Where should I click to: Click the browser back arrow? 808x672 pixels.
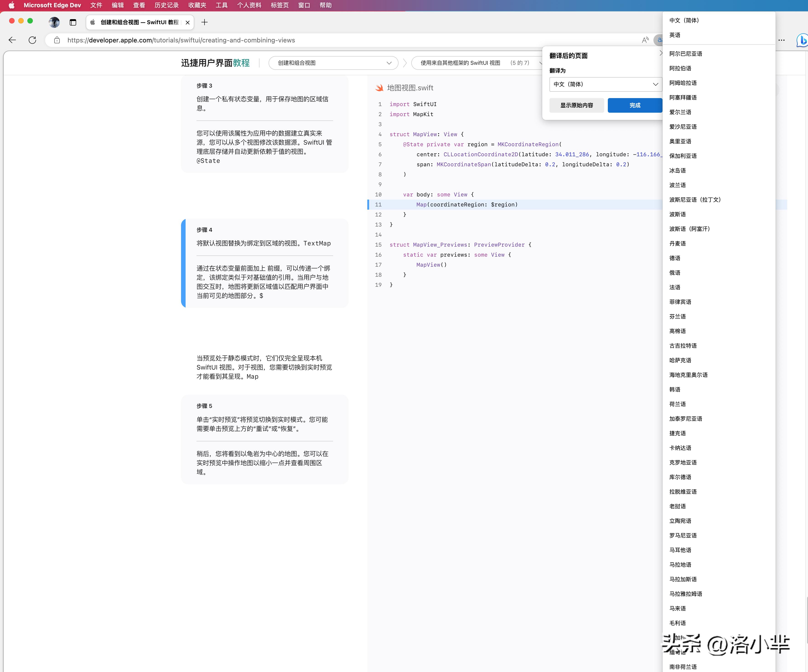12,40
